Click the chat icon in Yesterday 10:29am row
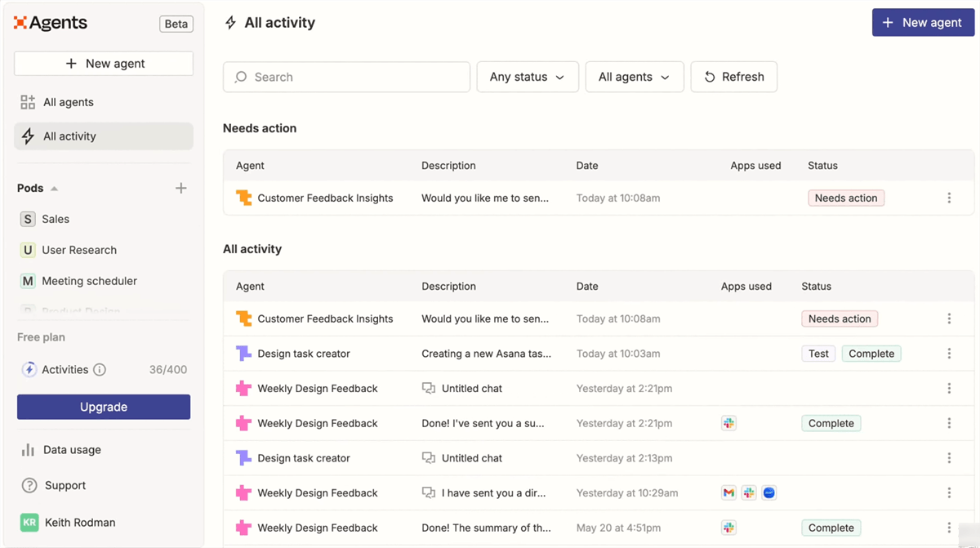 [x=428, y=493]
